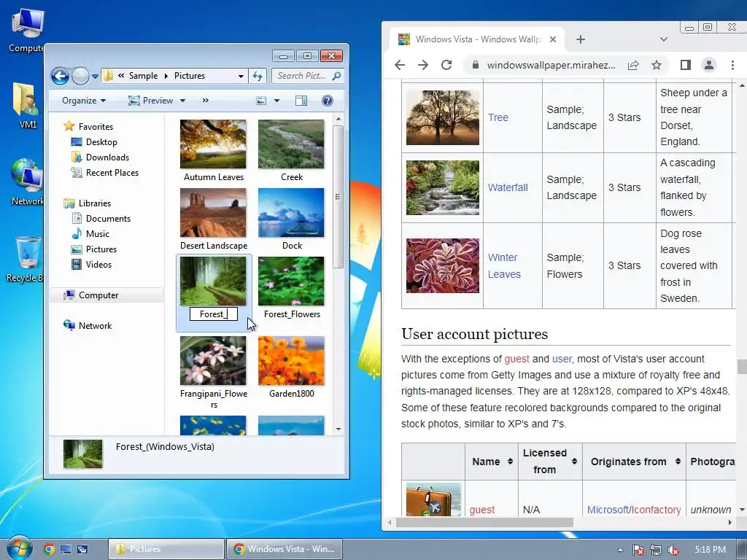Follow the red guest link in paragraph
747x560 pixels.
pos(517,359)
